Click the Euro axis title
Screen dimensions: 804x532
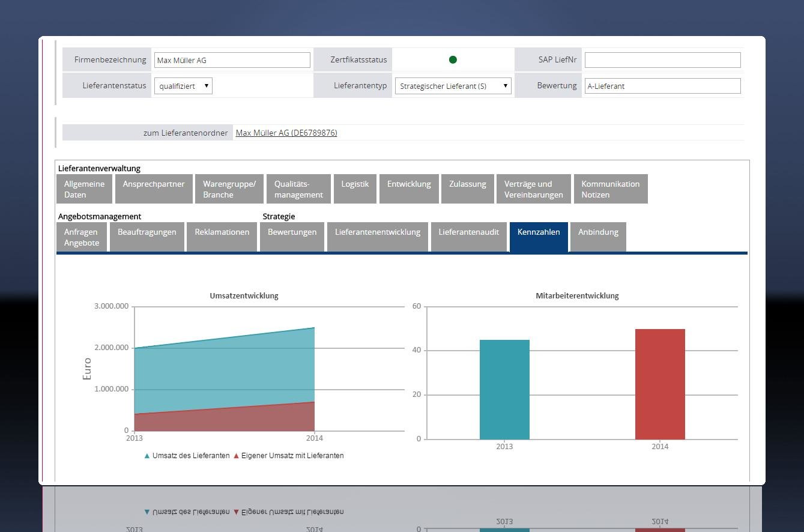pos(87,369)
